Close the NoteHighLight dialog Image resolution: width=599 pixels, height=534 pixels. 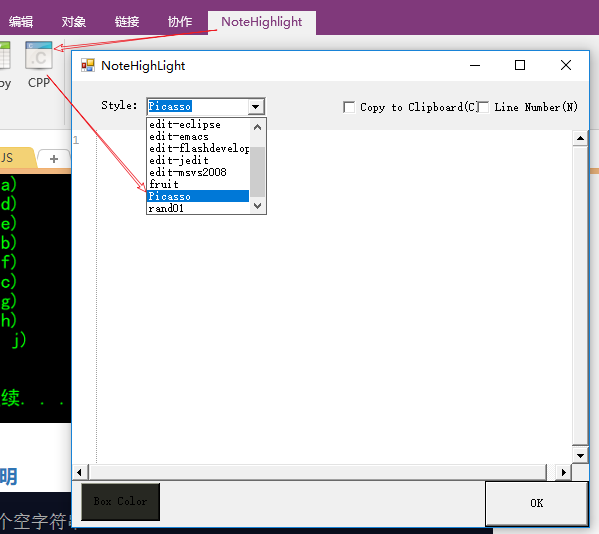tap(566, 65)
